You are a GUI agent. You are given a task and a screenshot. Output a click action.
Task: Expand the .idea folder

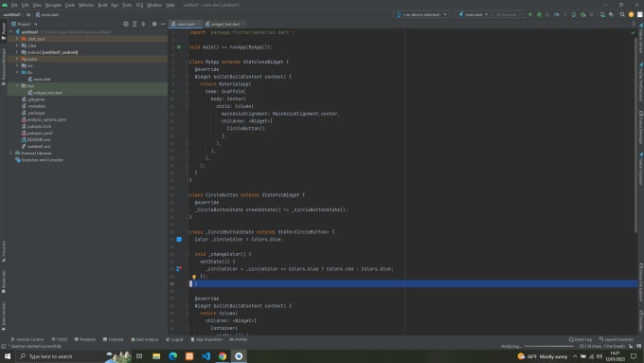[17, 45]
